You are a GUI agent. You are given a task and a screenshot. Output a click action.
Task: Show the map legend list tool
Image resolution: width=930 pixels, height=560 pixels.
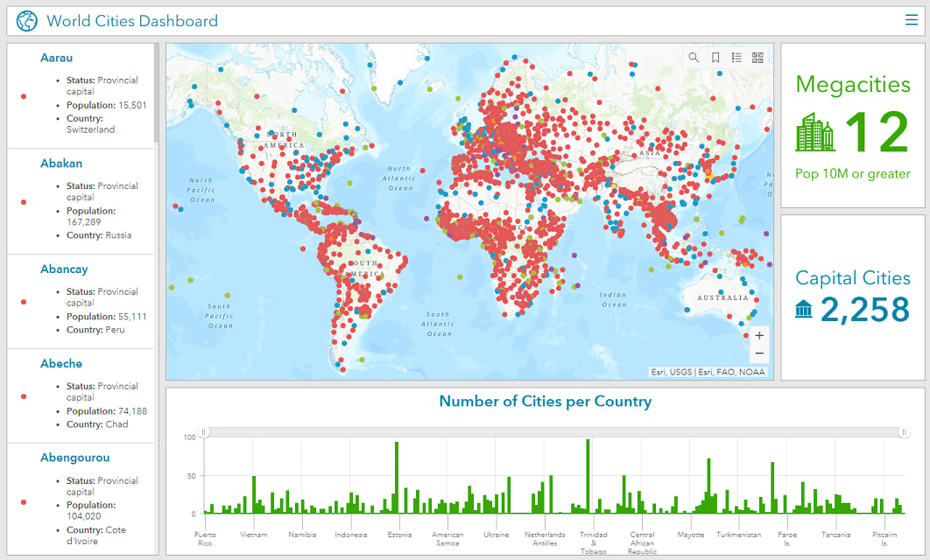pos(736,58)
